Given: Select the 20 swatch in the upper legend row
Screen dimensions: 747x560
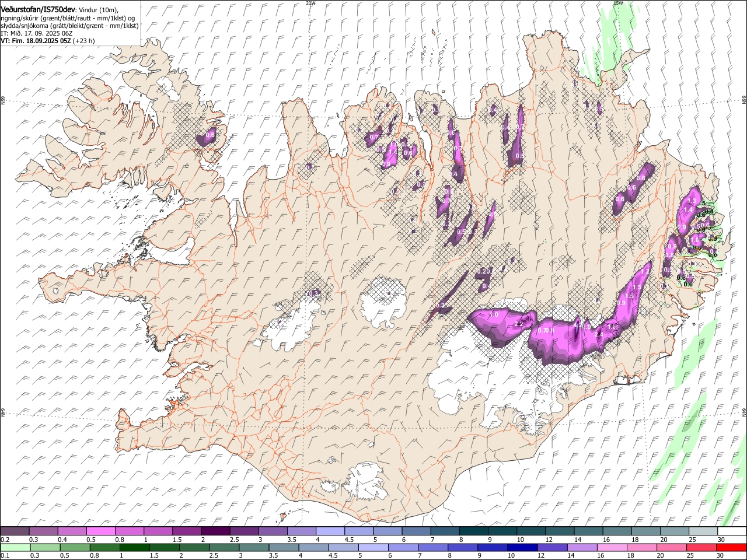Looking at the screenshot, I should 675,531.
